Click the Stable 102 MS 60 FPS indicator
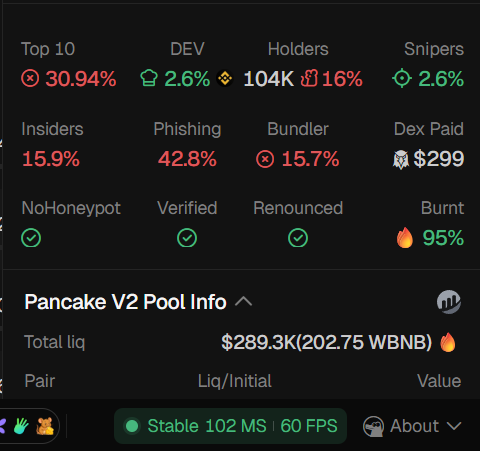Image resolution: width=480 pixels, height=451 pixels. [230, 426]
